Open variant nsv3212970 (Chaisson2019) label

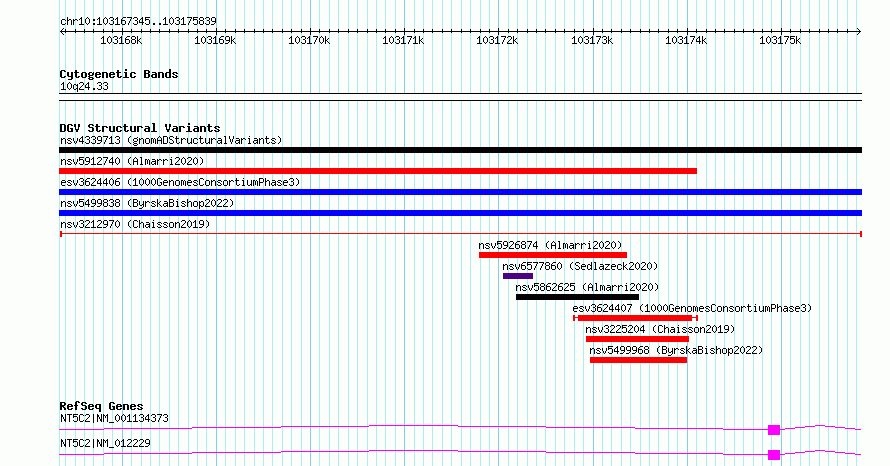click(135, 224)
